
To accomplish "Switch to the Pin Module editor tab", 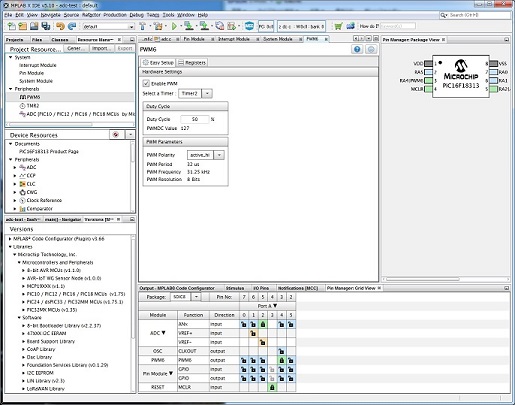I will (x=194, y=39).
